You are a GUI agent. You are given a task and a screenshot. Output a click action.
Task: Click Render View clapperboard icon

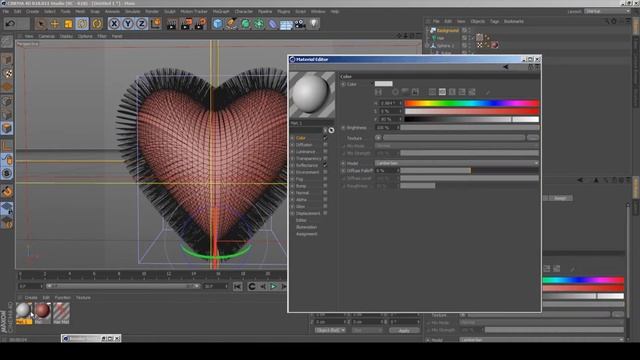tap(172, 24)
